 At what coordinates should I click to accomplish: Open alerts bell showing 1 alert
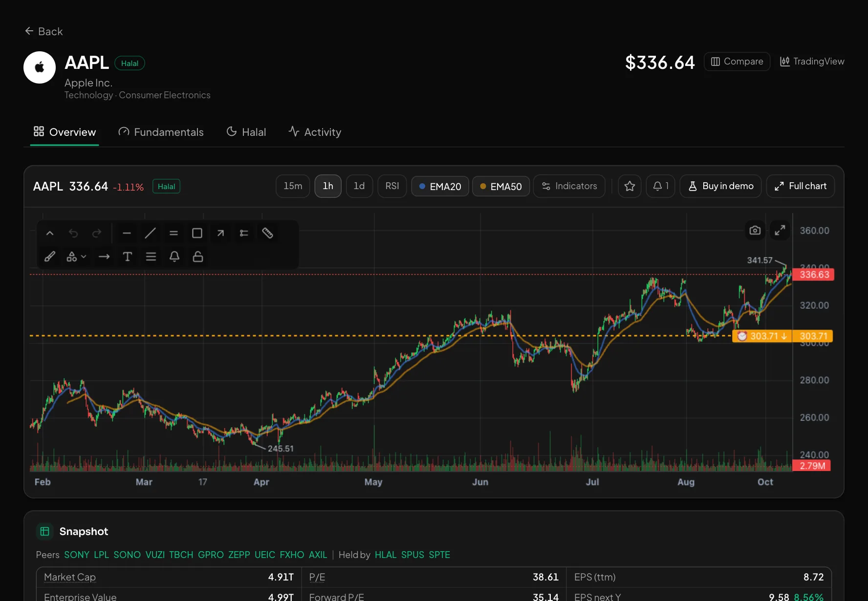coord(660,186)
